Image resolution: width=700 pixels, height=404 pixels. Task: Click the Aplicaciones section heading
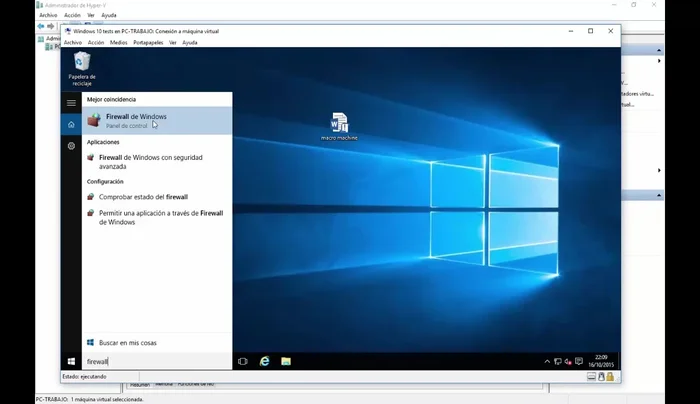(x=103, y=142)
